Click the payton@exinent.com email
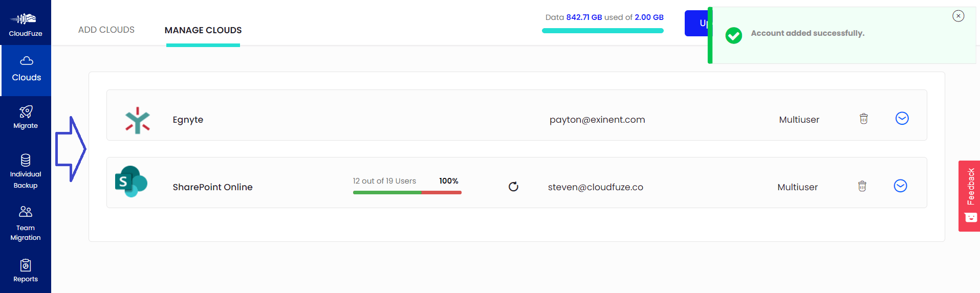The image size is (980, 293). click(597, 120)
